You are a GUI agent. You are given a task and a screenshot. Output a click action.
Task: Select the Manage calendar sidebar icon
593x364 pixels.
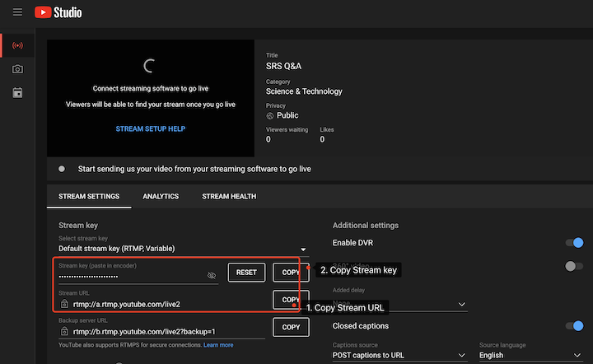tap(17, 92)
